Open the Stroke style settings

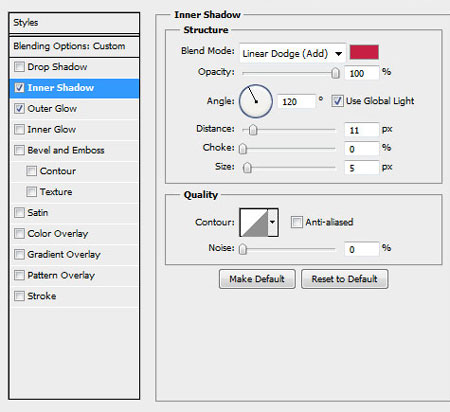(74, 296)
